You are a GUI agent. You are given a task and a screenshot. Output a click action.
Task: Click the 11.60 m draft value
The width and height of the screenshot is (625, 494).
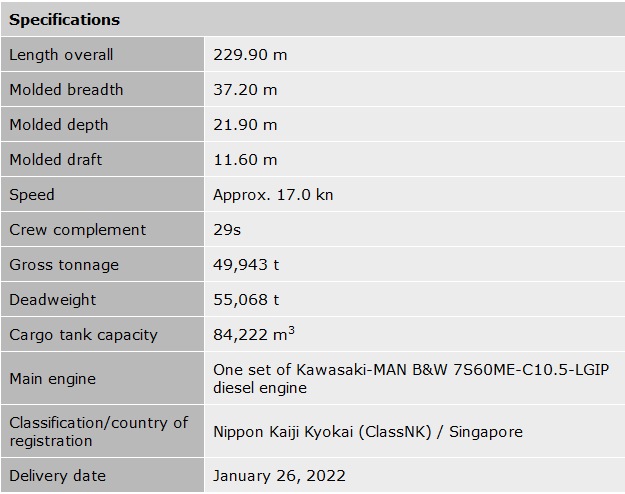(x=245, y=160)
